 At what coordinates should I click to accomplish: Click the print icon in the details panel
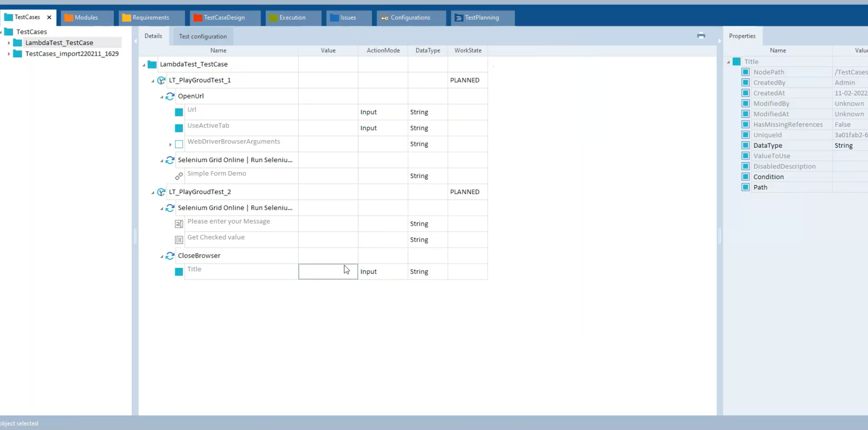click(701, 36)
